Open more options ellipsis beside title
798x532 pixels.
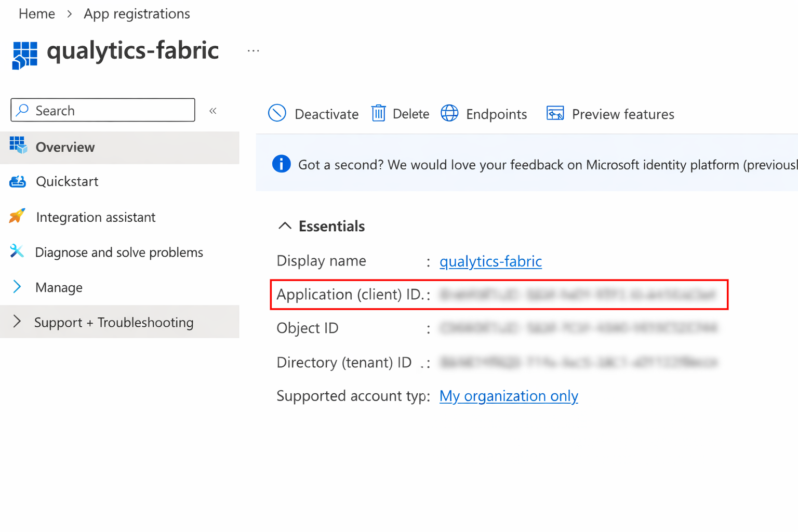pos(254,51)
